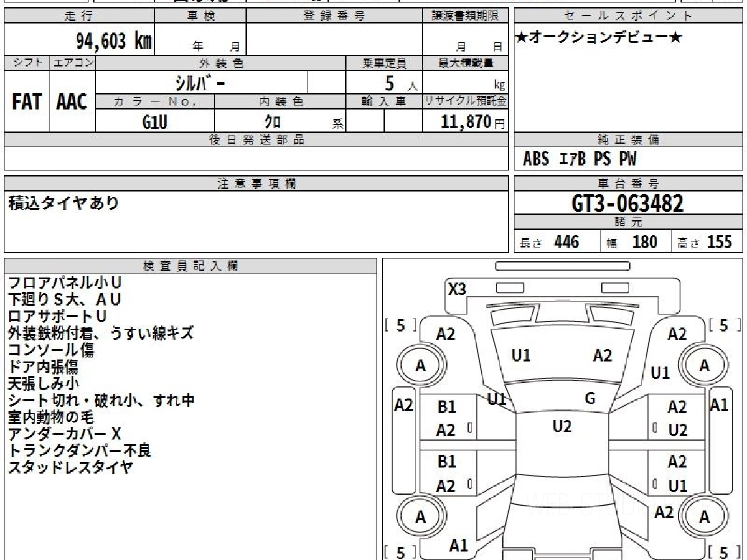
Task: Click the note ドア内張傷
Action: click(x=43, y=367)
